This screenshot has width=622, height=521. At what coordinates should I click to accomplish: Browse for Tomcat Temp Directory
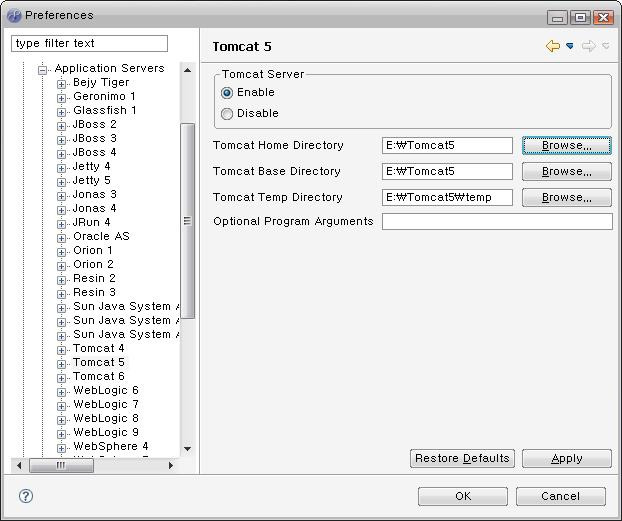tap(567, 197)
